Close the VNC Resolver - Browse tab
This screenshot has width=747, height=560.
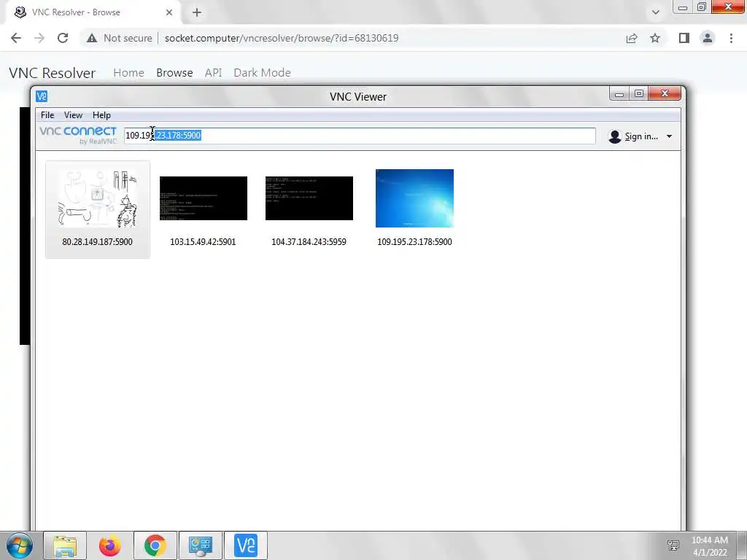(169, 12)
